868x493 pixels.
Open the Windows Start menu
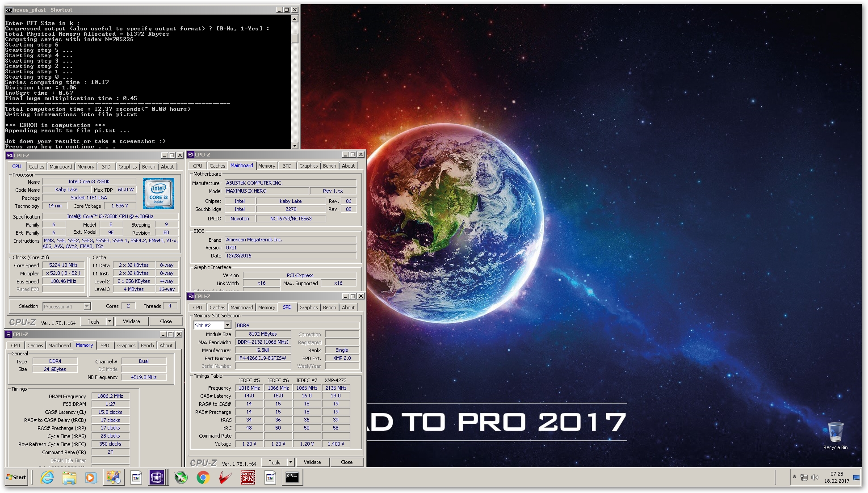[17, 477]
